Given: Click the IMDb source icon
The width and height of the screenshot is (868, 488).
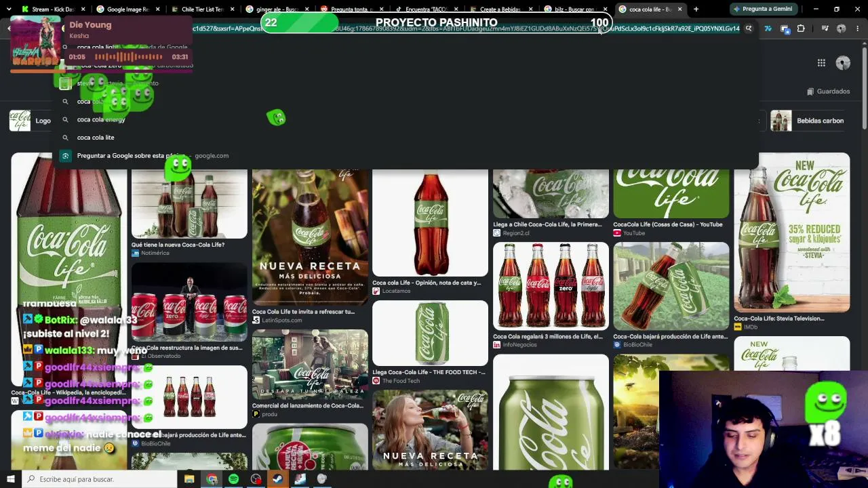Looking at the screenshot, I should pyautogui.click(x=738, y=327).
